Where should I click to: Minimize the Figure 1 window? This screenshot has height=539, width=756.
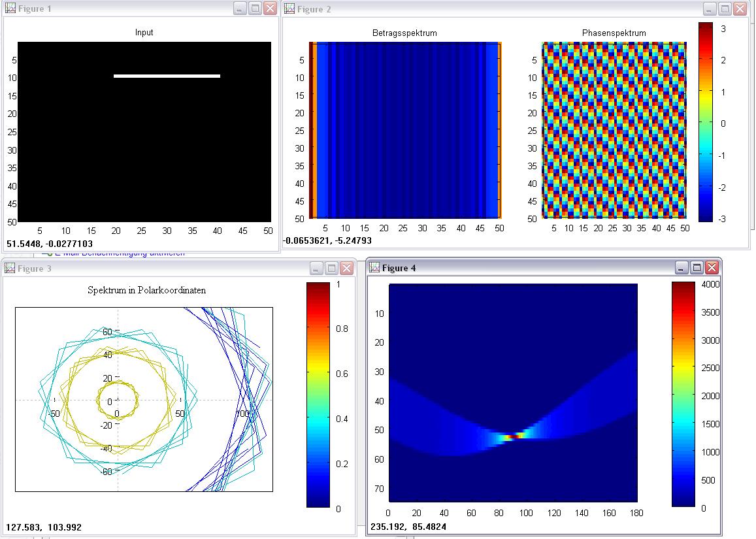click(x=240, y=8)
